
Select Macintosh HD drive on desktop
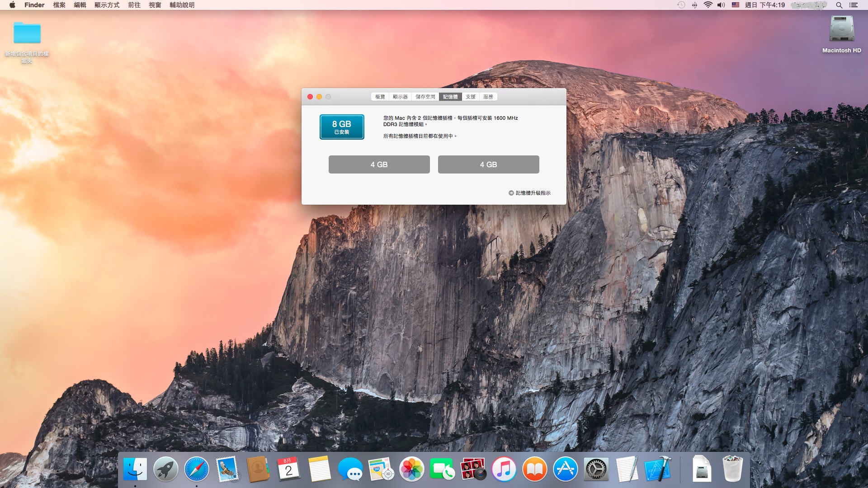(x=841, y=30)
